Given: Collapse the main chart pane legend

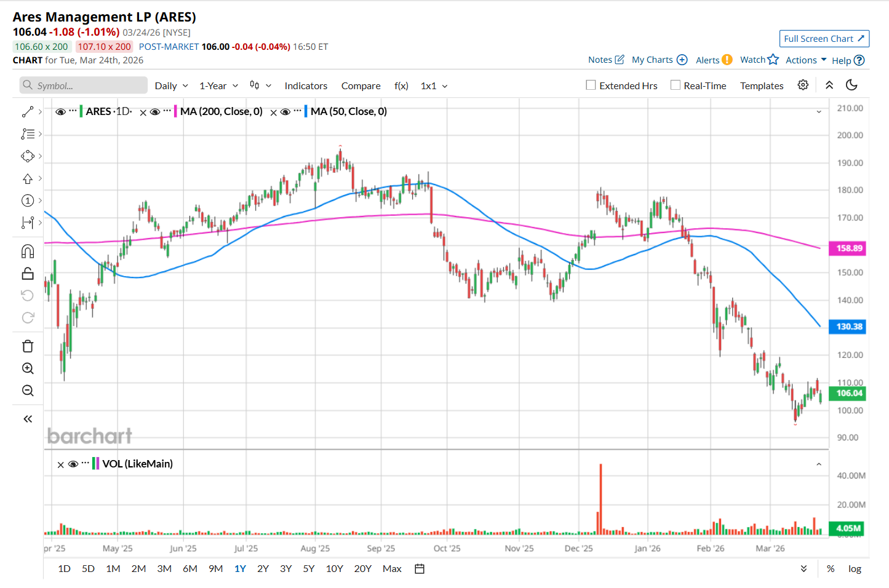Looking at the screenshot, I should [x=819, y=112].
